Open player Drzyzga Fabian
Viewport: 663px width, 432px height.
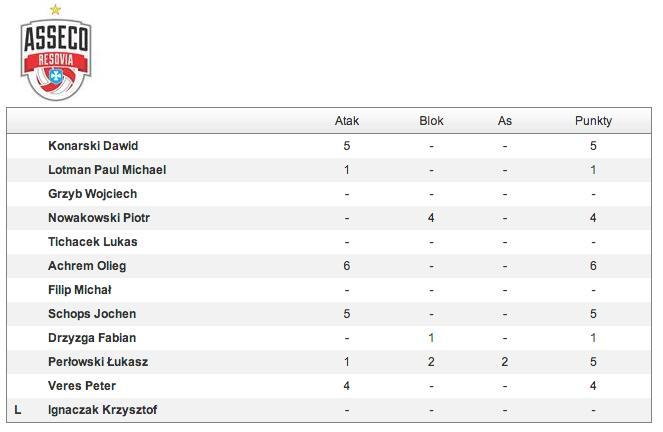[x=92, y=338]
